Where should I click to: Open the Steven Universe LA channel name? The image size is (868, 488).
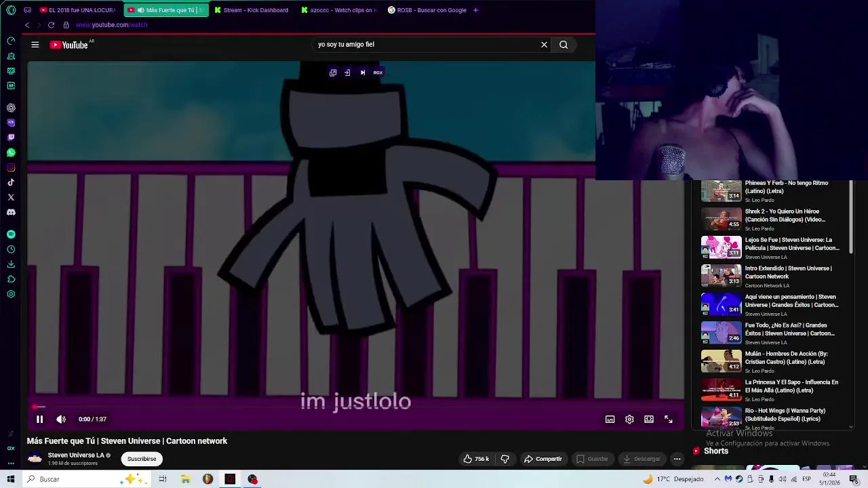point(76,455)
